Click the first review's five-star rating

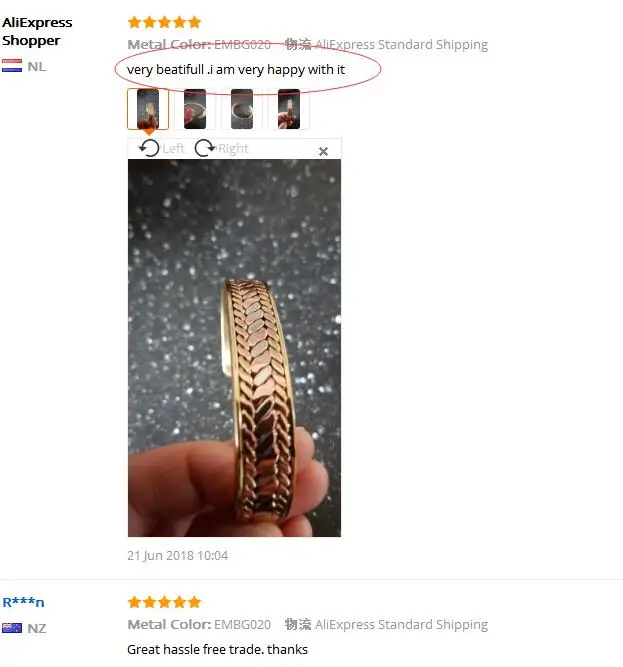coord(164,22)
